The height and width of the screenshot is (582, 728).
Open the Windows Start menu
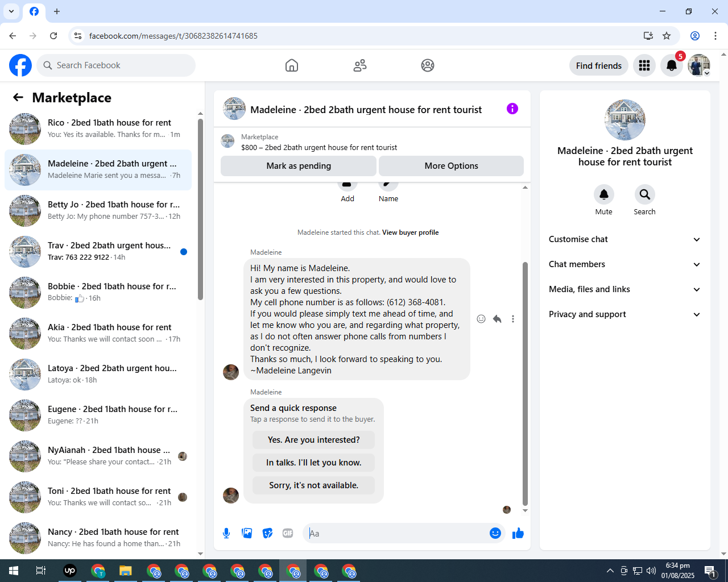pyautogui.click(x=14, y=571)
